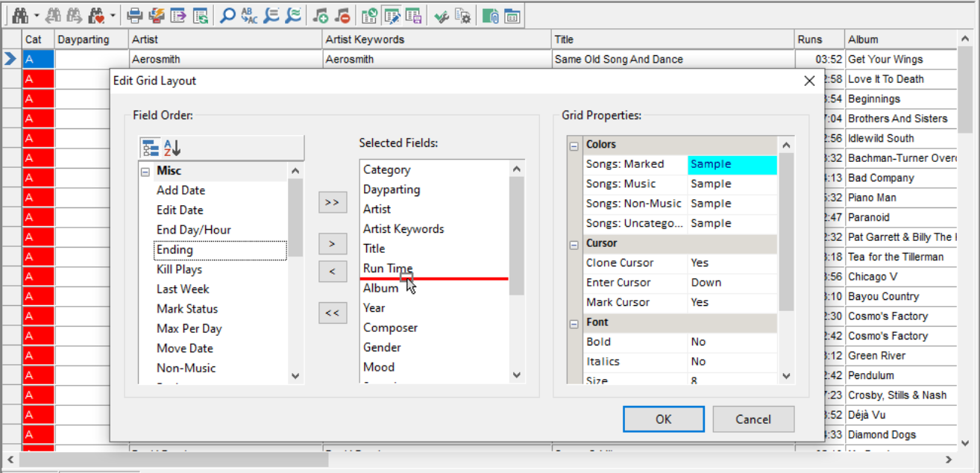Click the paperclip attachment icon in toolbar
Viewport: 980px width, 473px height.
pyautogui.click(x=490, y=15)
